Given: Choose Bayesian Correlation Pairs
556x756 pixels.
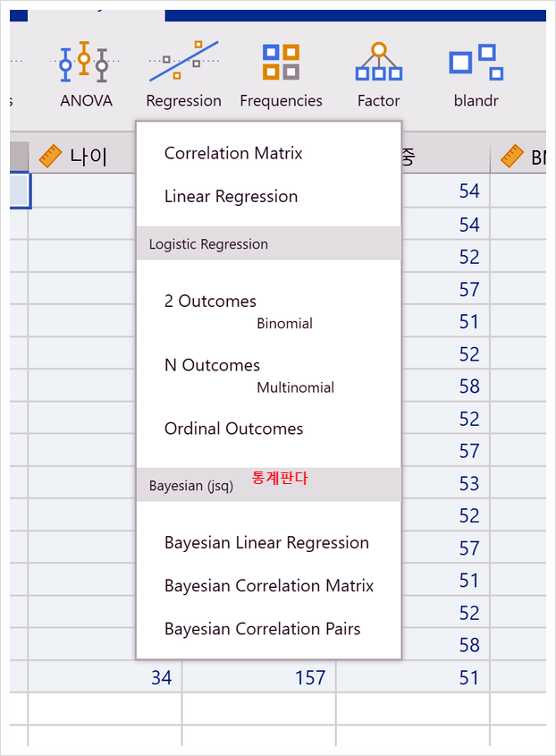Looking at the screenshot, I should [263, 629].
